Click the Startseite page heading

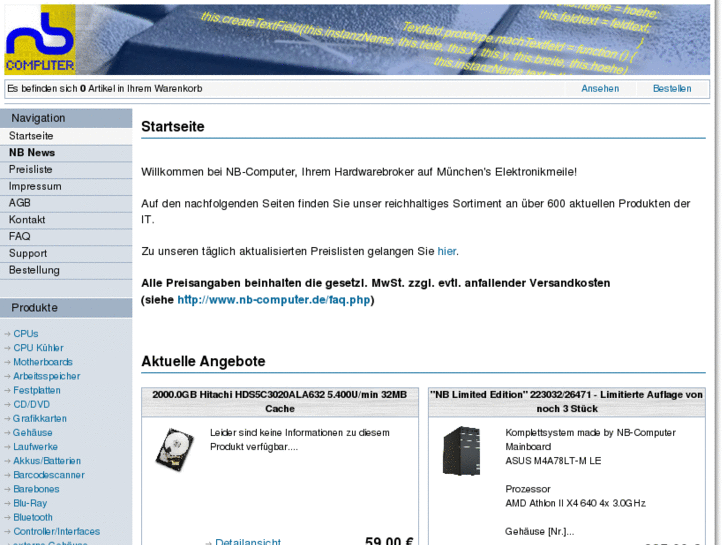point(172,127)
